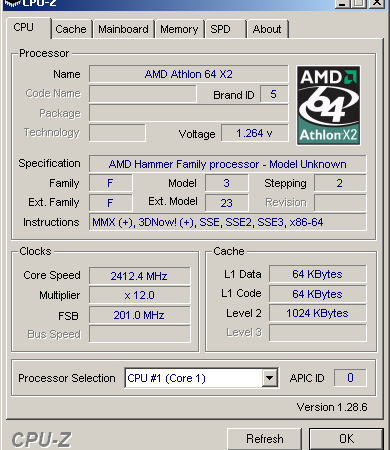Click the OK button
This screenshot has width=390, height=450.
coord(346,439)
